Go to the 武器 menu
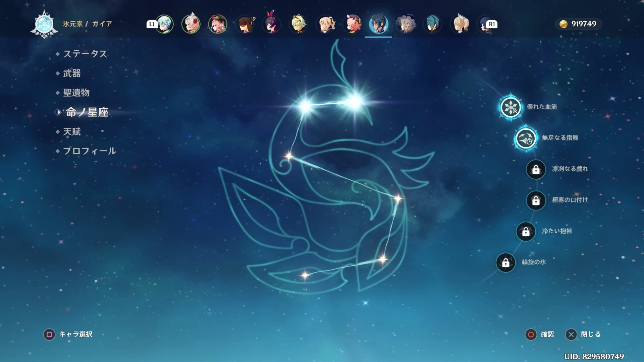Image resolution: width=644 pixels, height=362 pixels. (x=72, y=73)
